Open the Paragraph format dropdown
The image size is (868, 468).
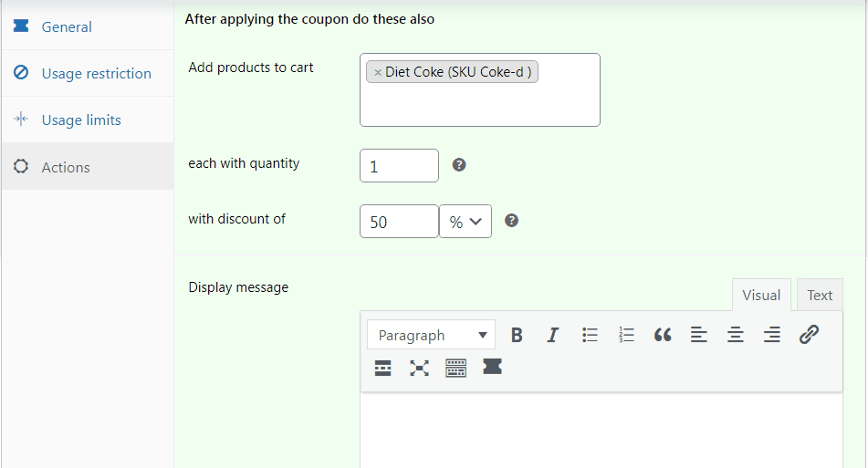[x=431, y=335]
